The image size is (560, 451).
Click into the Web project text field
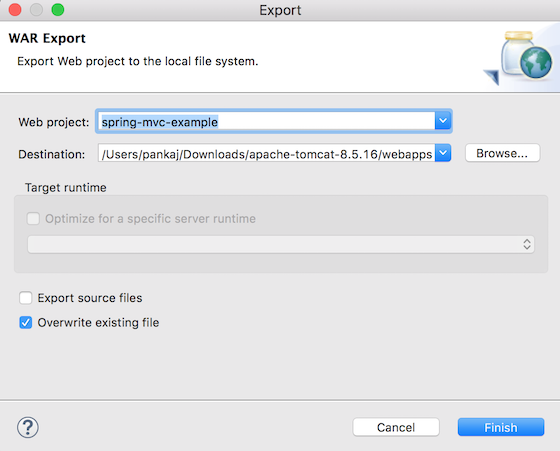266,121
